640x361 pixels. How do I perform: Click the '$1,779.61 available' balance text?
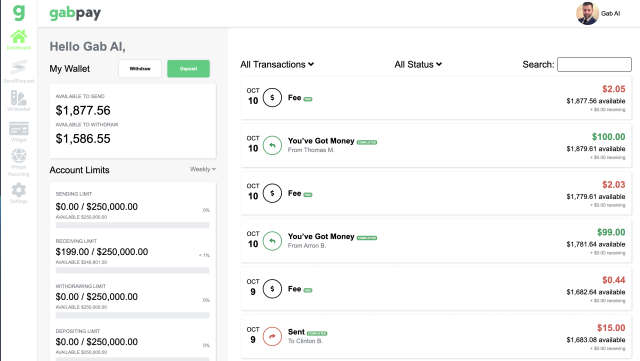click(596, 196)
